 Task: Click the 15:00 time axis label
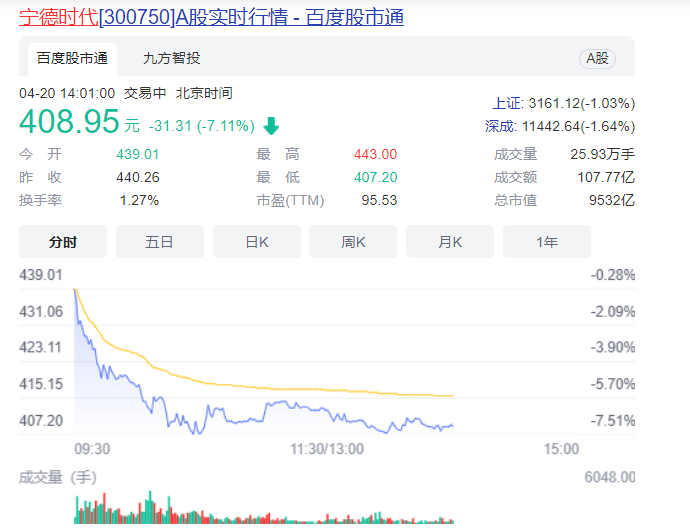coord(561,449)
